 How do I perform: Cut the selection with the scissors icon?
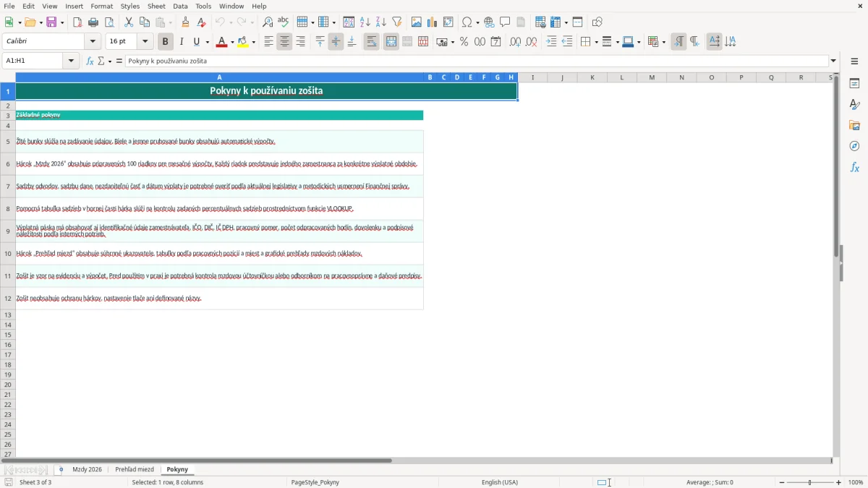click(x=129, y=22)
